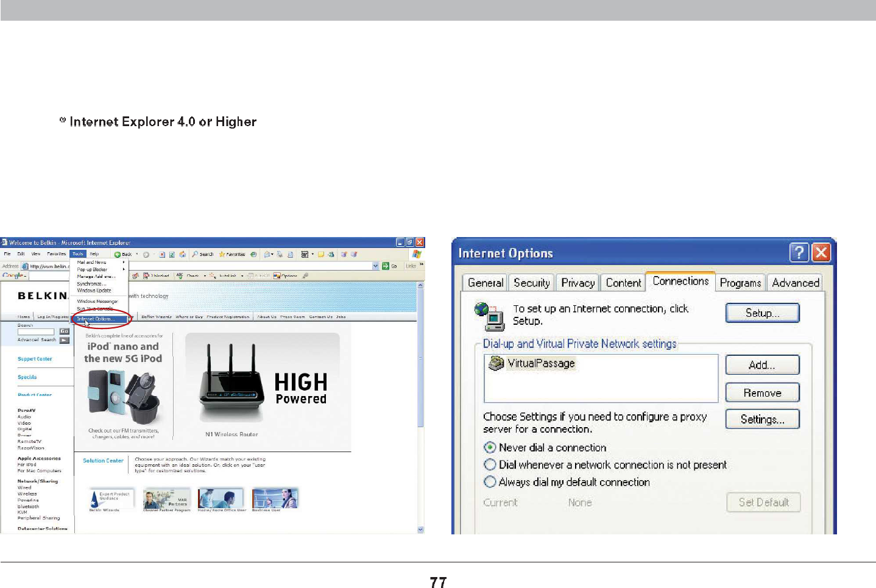Click the green Go arrow next to address bar
The width and height of the screenshot is (876, 588).
click(385, 266)
